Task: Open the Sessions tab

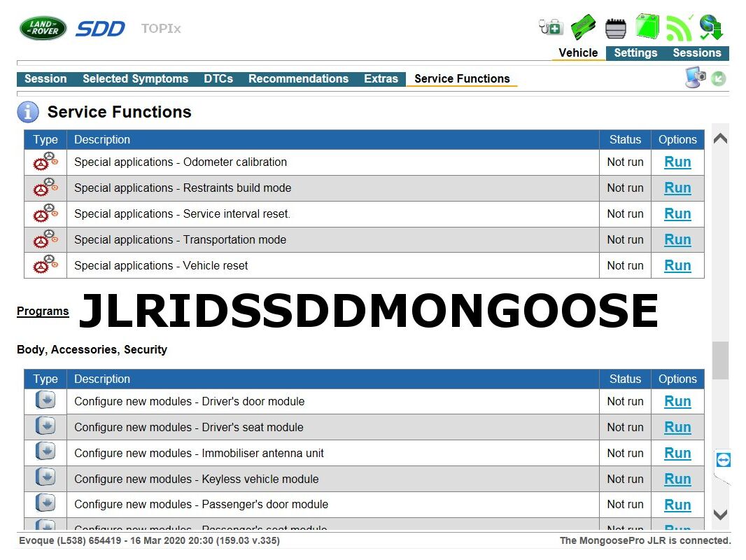Action: (x=697, y=52)
